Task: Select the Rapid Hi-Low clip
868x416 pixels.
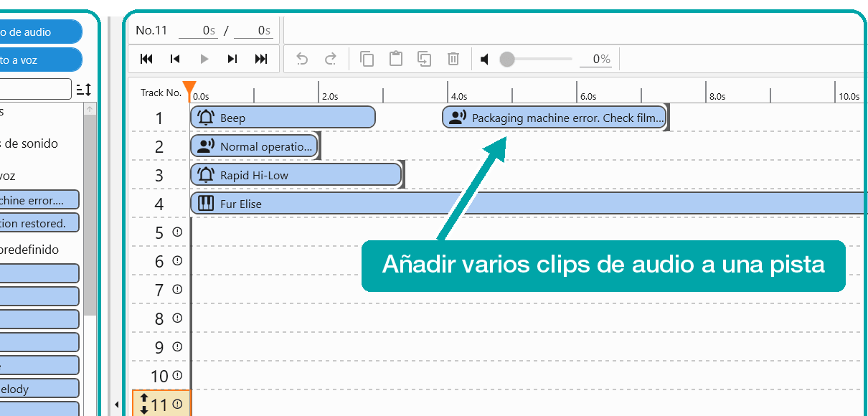Action: pyautogui.click(x=296, y=175)
